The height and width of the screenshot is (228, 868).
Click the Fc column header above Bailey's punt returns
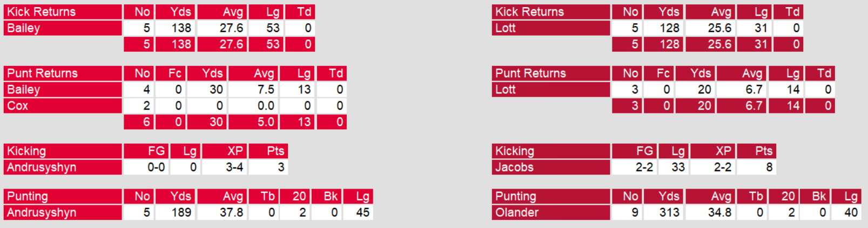point(174,73)
